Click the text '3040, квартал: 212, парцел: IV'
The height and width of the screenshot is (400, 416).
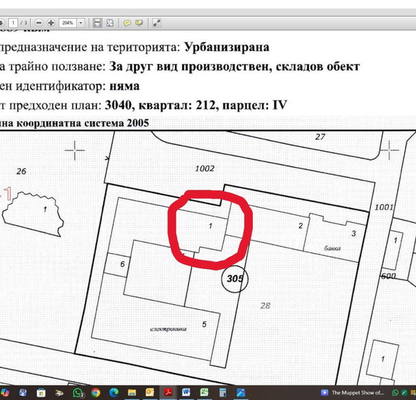click(196, 106)
